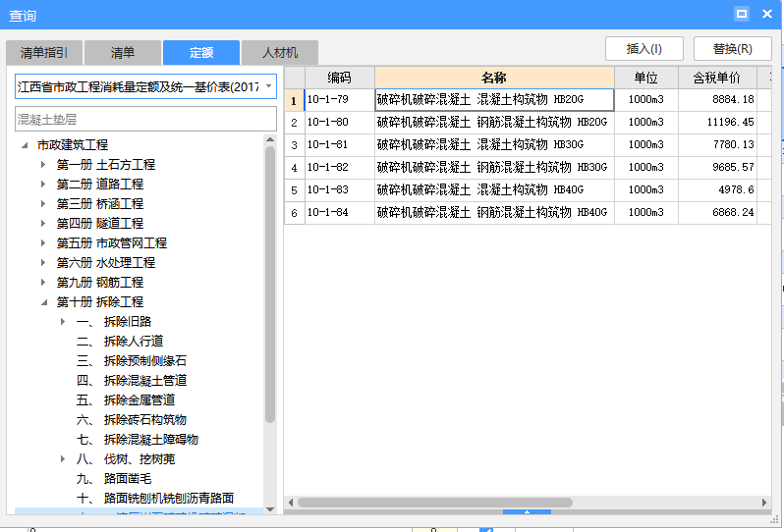The width and height of the screenshot is (784, 532).
Task: Click table horizontal scrollbar left arrow
Action: point(291,503)
